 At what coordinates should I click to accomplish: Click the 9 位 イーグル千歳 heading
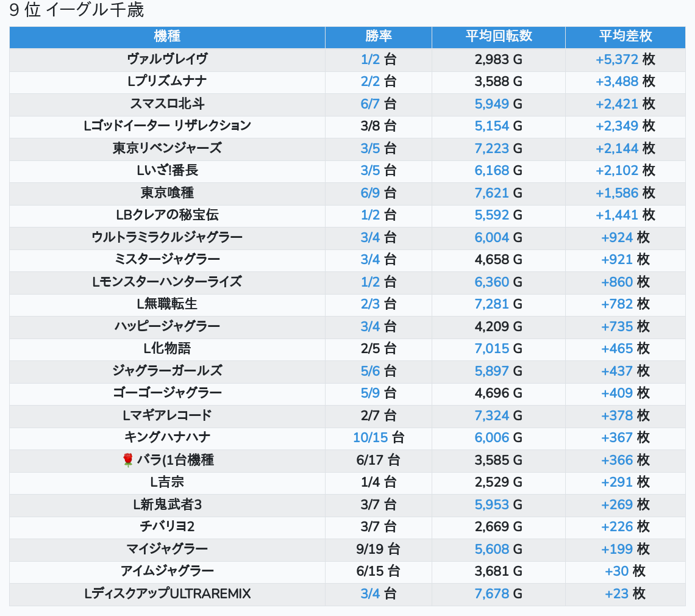pyautogui.click(x=77, y=10)
